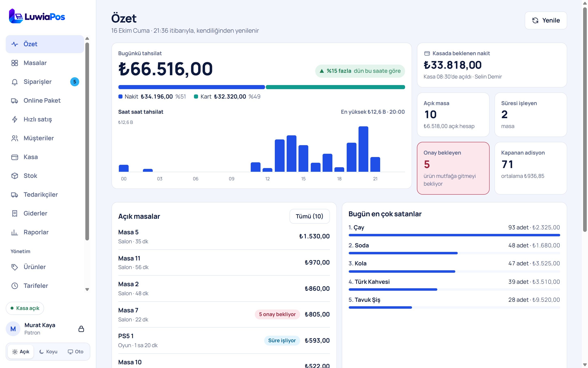Image resolution: width=588 pixels, height=368 pixels.
Task: Click the Online Paket truck icon
Action: coord(15,101)
